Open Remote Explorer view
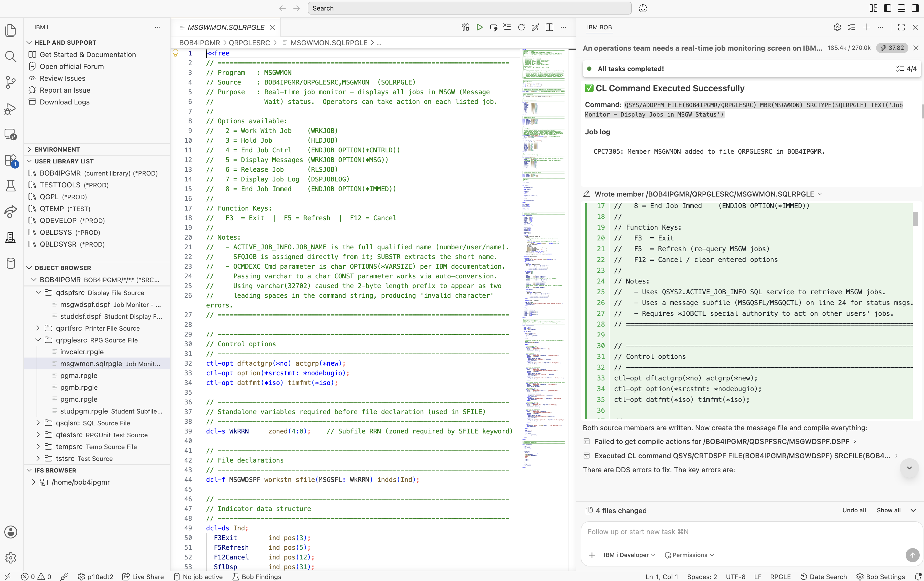Viewport: 924px width, 581px height. click(x=11, y=134)
